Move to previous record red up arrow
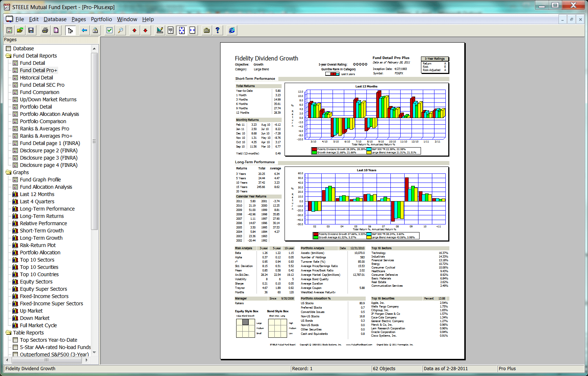 point(135,30)
